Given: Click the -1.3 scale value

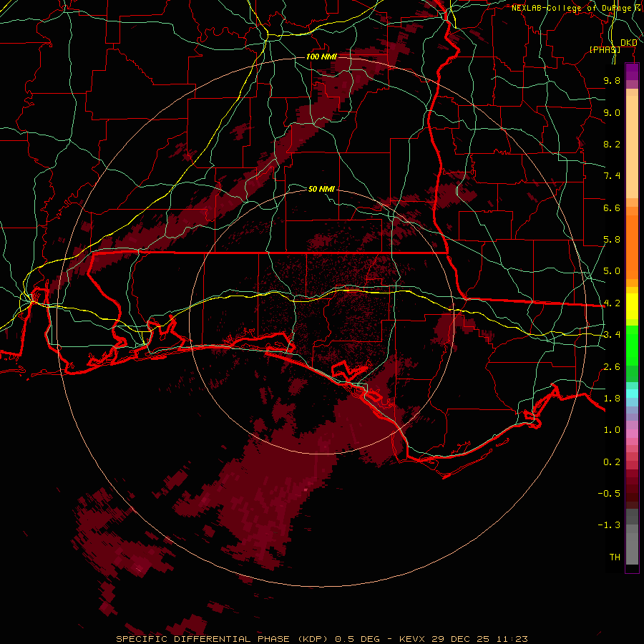Looking at the screenshot, I should (x=609, y=525).
